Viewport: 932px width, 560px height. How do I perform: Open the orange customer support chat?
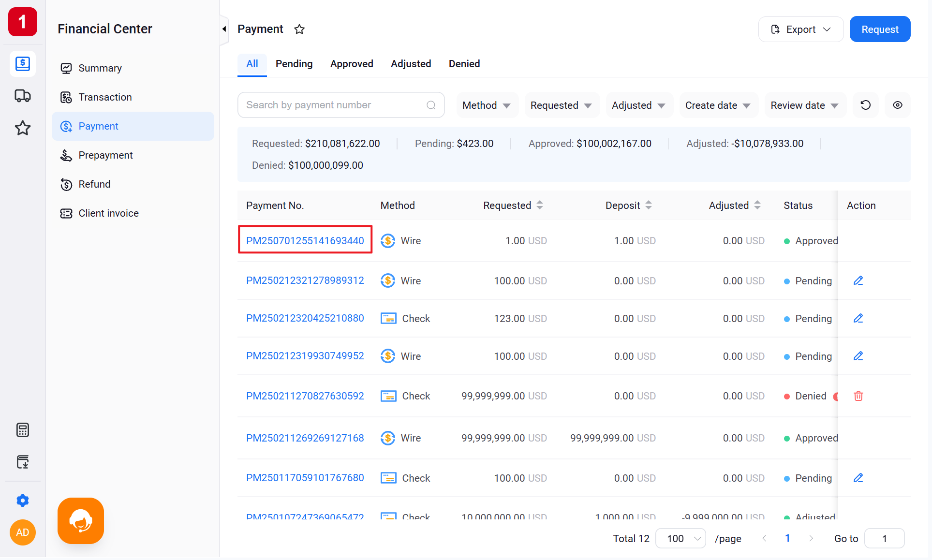81,521
